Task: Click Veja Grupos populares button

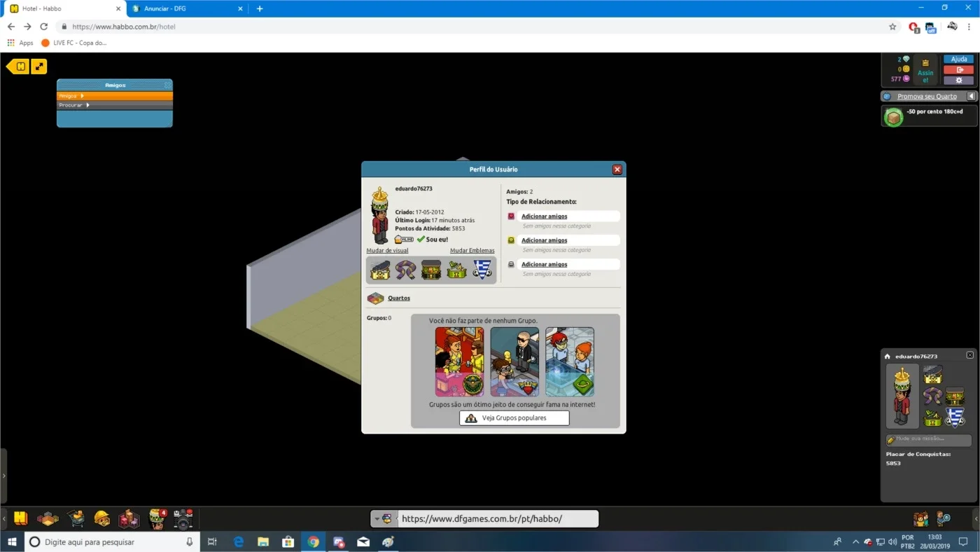Action: (514, 418)
